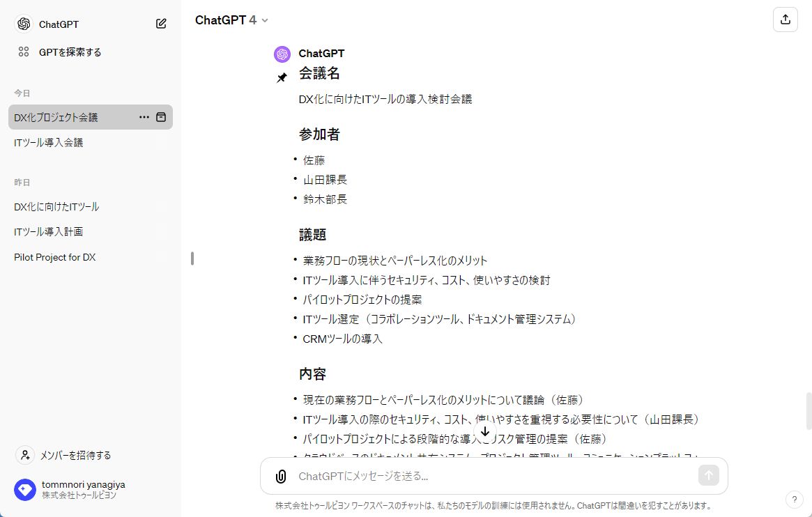The height and width of the screenshot is (517, 812).
Task: Click the pin icon beside 会議名
Action: tap(282, 78)
